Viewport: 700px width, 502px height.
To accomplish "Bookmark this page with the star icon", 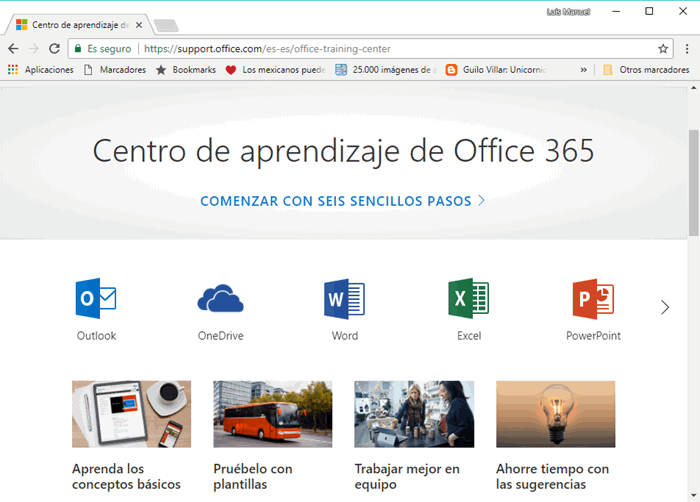I will [x=663, y=48].
